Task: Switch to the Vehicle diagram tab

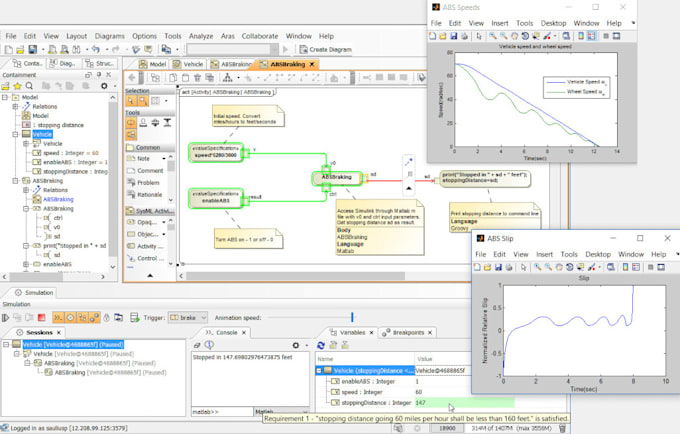Action: 188,64
